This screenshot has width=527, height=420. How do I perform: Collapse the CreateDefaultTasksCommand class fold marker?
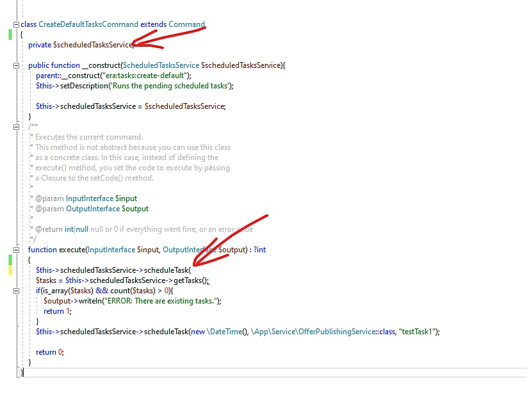click(x=16, y=24)
